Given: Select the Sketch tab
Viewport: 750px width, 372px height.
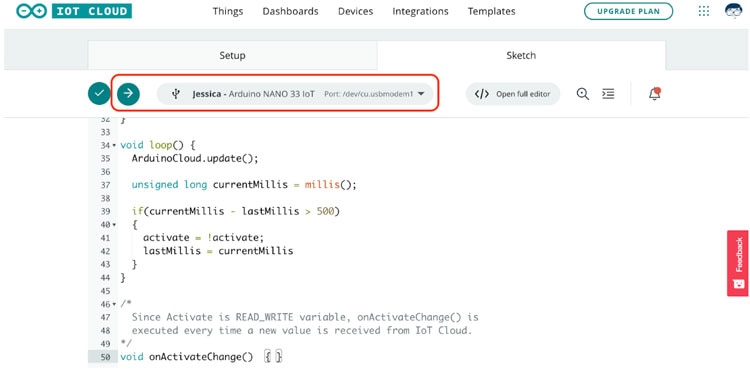Looking at the screenshot, I should [x=521, y=55].
